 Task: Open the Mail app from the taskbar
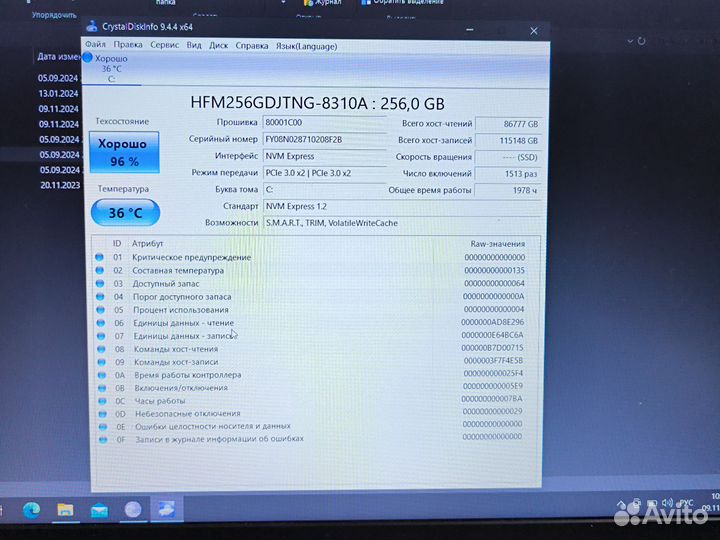99,510
